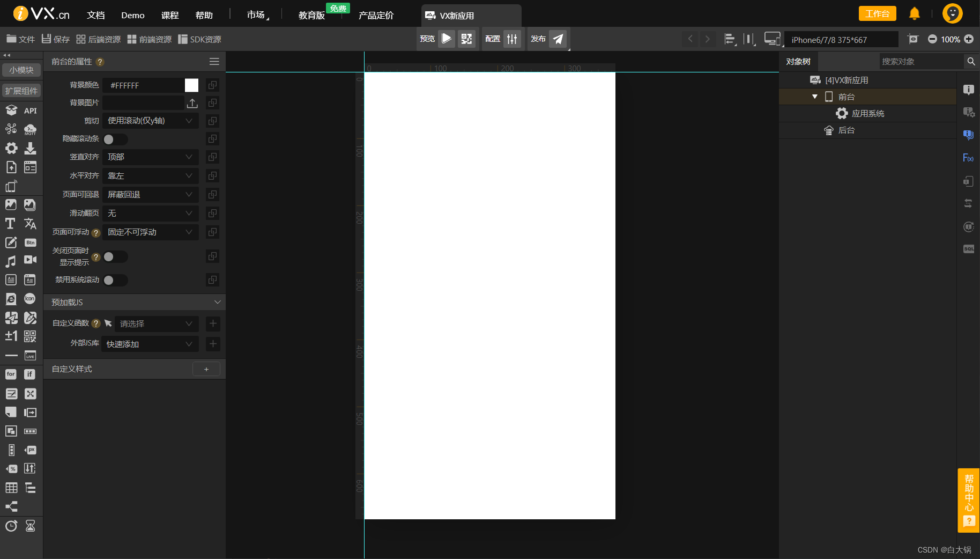The width and height of the screenshot is (980, 559).
Task: Open the 页面可浮动 dropdown
Action: (x=150, y=232)
